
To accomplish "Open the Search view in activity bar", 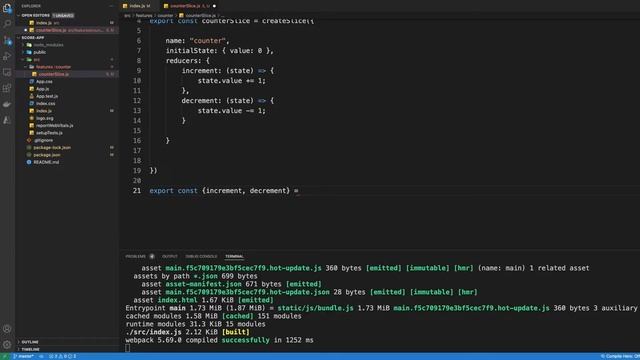I will pyautogui.click(x=7, y=24).
